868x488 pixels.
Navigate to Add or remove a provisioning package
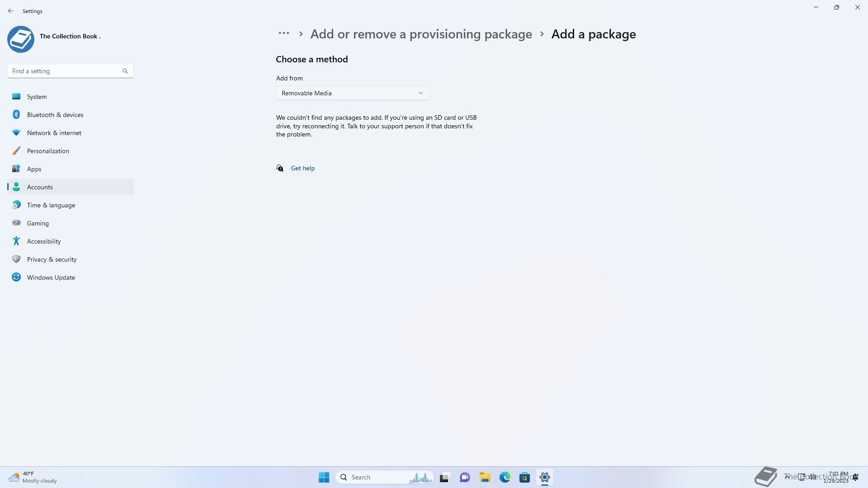pyautogui.click(x=421, y=34)
